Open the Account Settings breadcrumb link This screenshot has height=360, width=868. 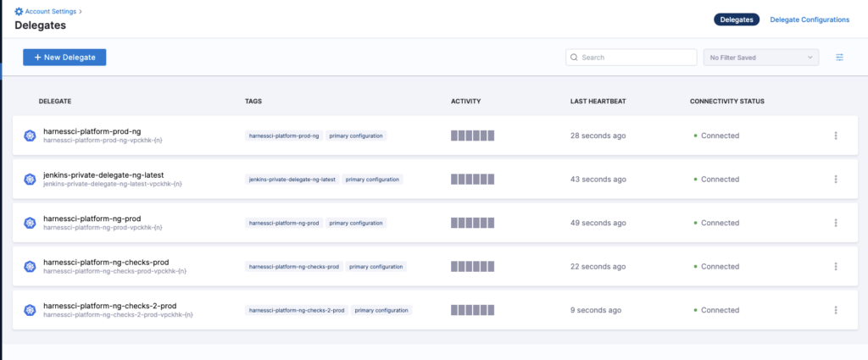click(x=50, y=11)
